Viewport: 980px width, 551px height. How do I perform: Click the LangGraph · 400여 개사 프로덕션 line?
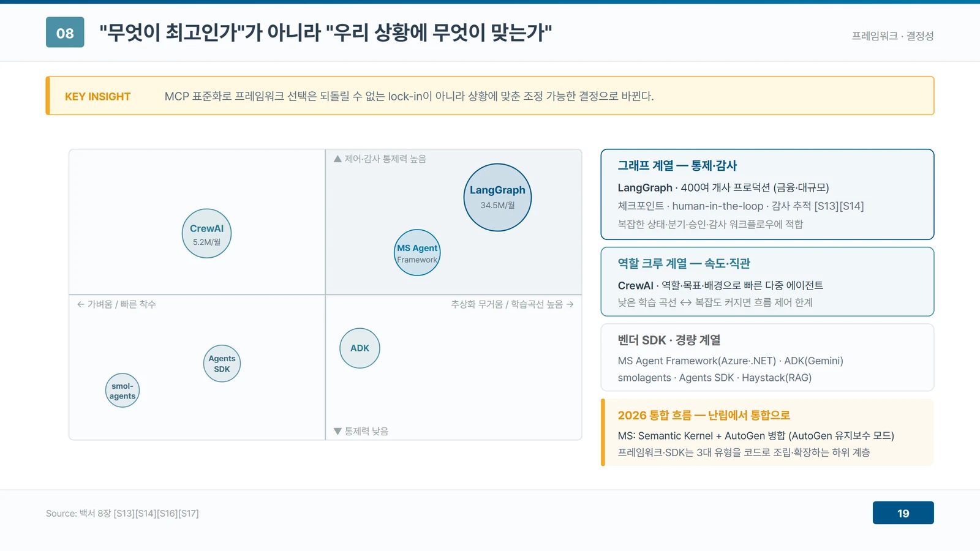pyautogui.click(x=723, y=187)
